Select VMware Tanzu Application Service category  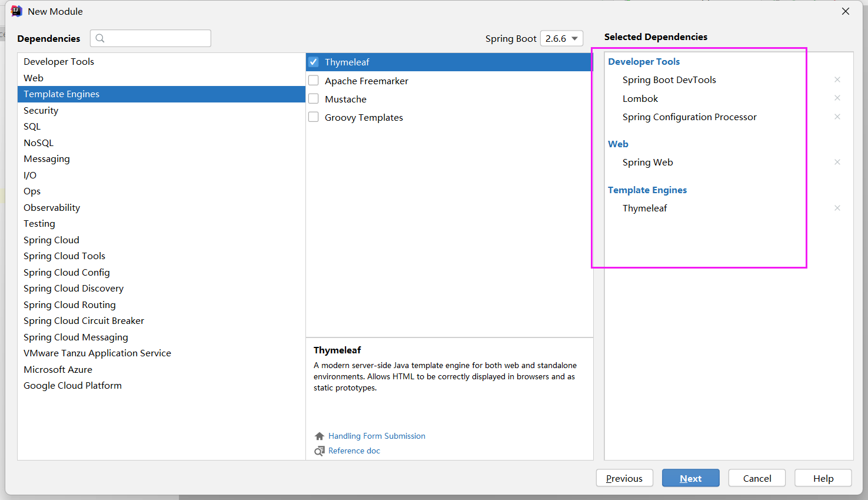pos(161,353)
